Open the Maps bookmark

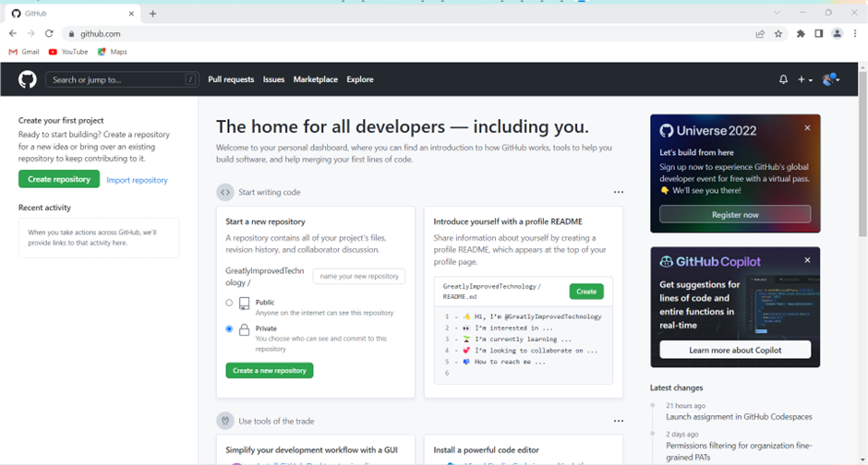[113, 52]
